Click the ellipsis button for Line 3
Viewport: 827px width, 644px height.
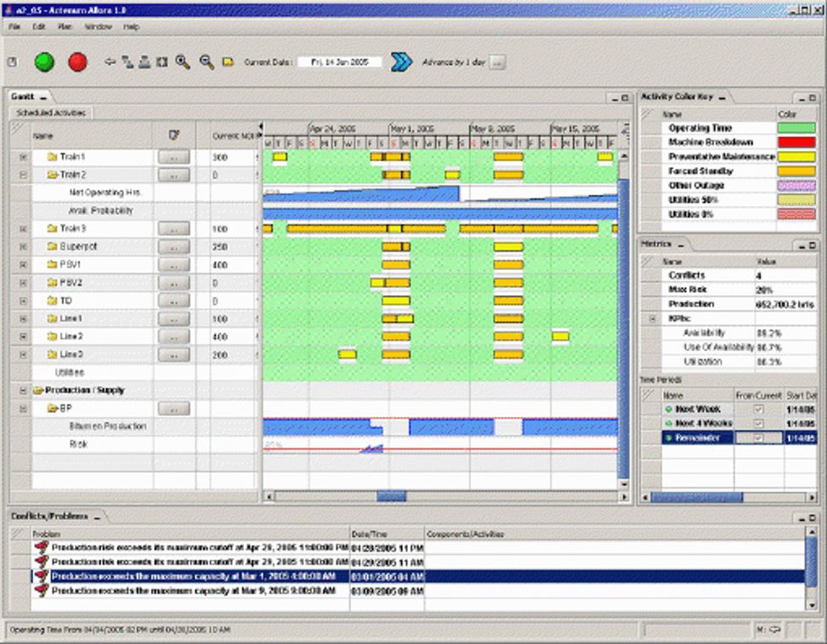tap(174, 354)
